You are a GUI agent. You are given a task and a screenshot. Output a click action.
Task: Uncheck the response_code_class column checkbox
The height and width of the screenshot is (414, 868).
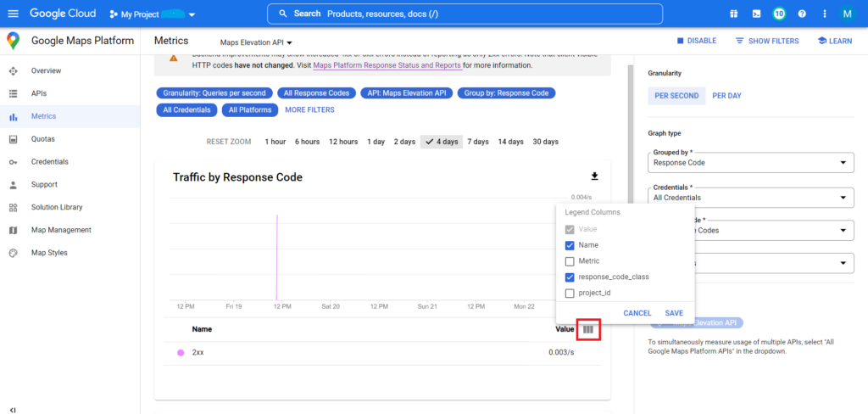[570, 277]
